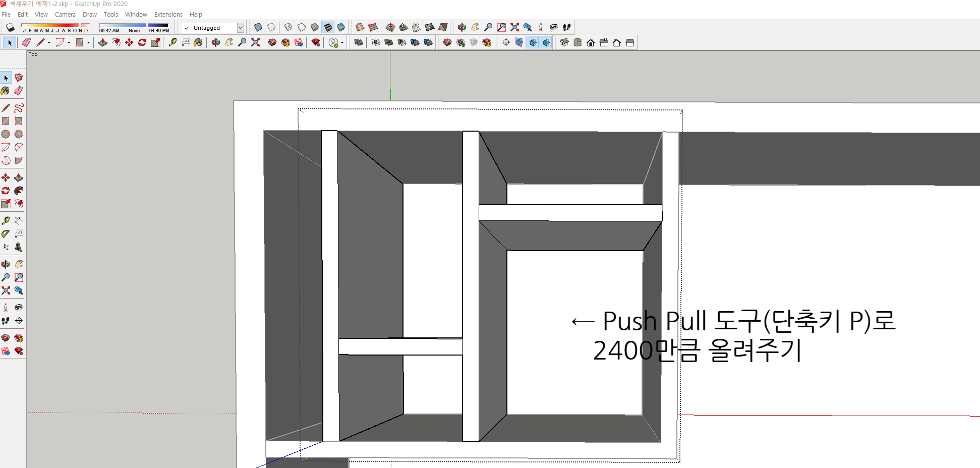
Task: Select the Sandbox Drape tool
Action: click(417, 27)
